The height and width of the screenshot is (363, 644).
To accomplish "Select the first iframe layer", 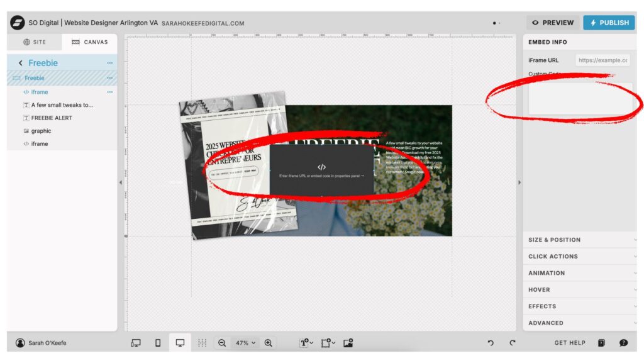I will pyautogui.click(x=40, y=92).
